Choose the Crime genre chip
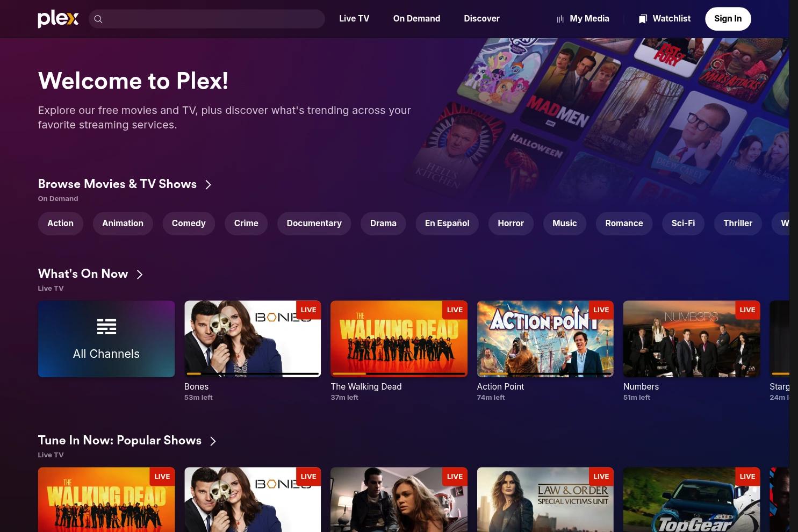The height and width of the screenshot is (532, 798). (246, 224)
